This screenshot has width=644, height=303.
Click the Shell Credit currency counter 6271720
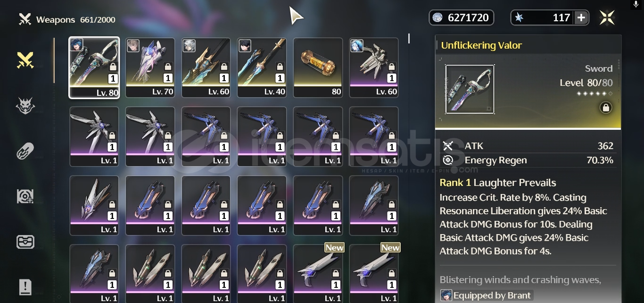pyautogui.click(x=462, y=18)
